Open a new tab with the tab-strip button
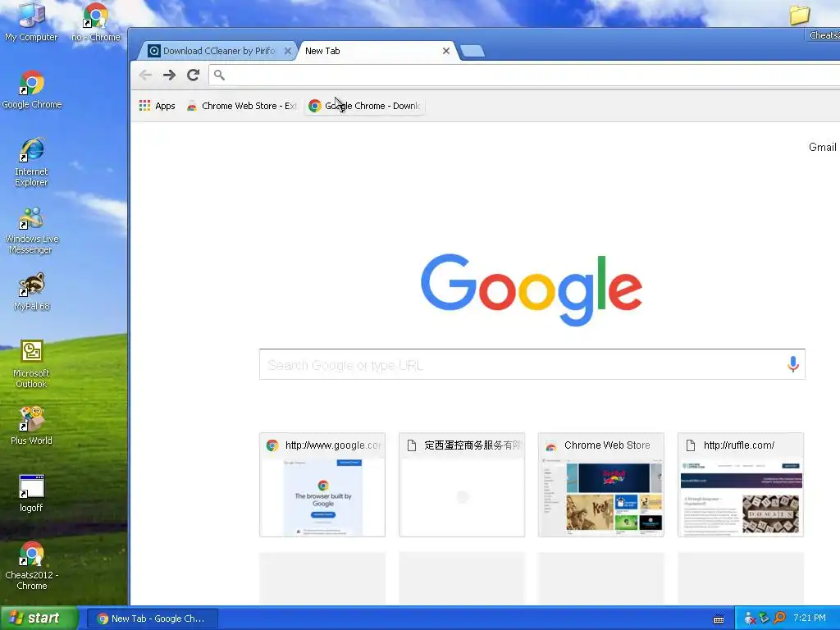Image resolution: width=840 pixels, height=630 pixels. 472,51
